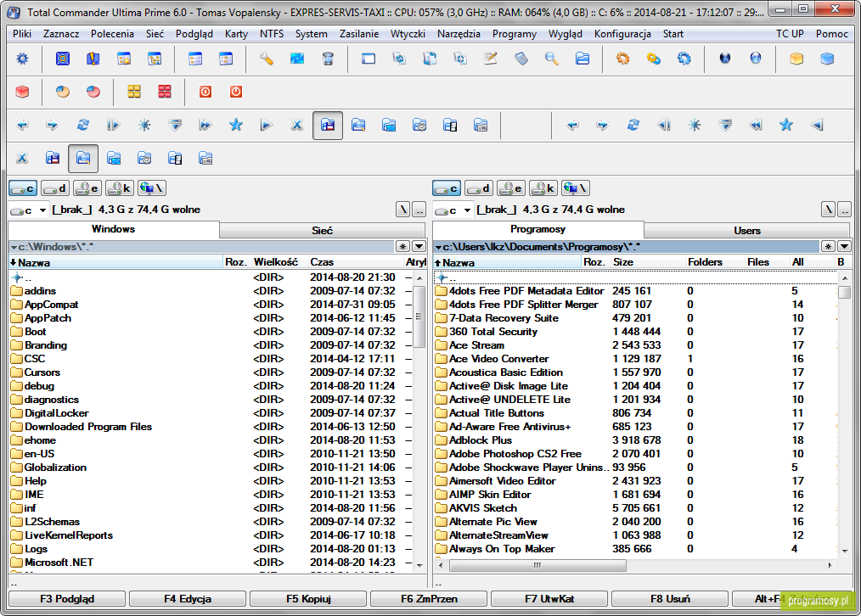Select network drive button in right panel

click(576, 188)
